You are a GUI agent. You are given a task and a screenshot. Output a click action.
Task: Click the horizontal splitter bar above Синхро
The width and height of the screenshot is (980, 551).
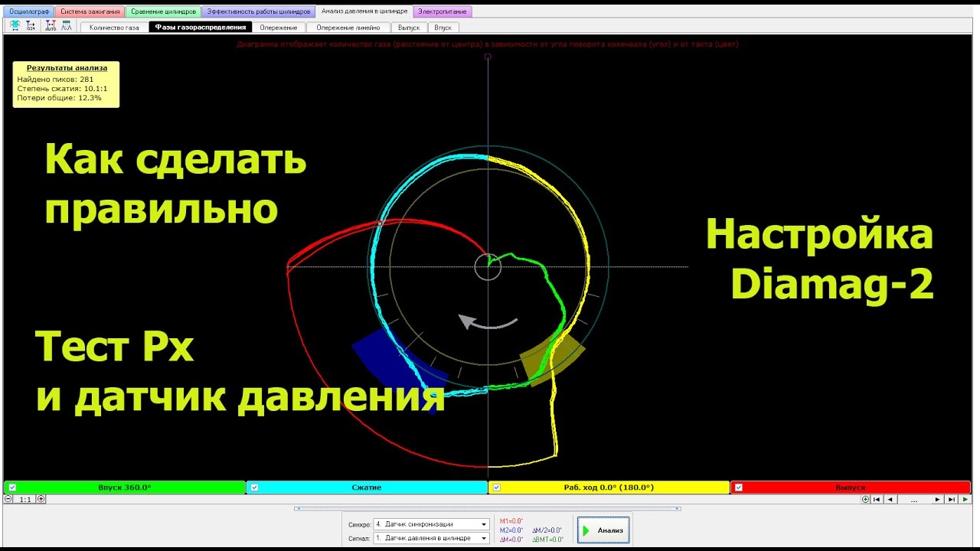[487, 508]
